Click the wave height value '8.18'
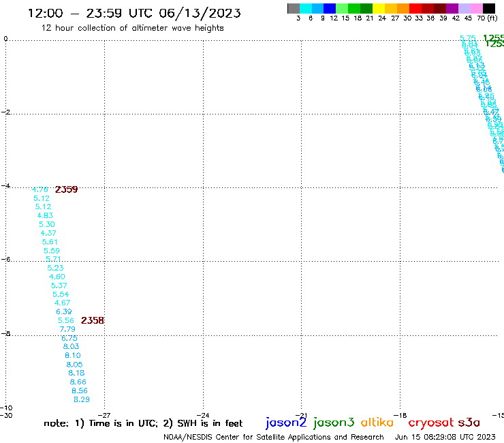The height and width of the screenshot is (443, 504). coord(76,373)
